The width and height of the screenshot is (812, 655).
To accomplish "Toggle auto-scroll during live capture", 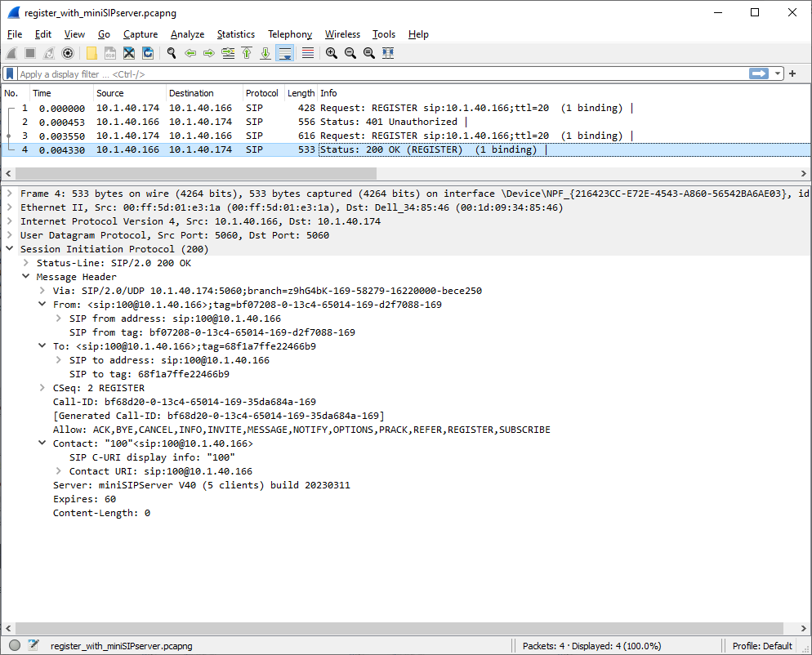I will [x=285, y=53].
